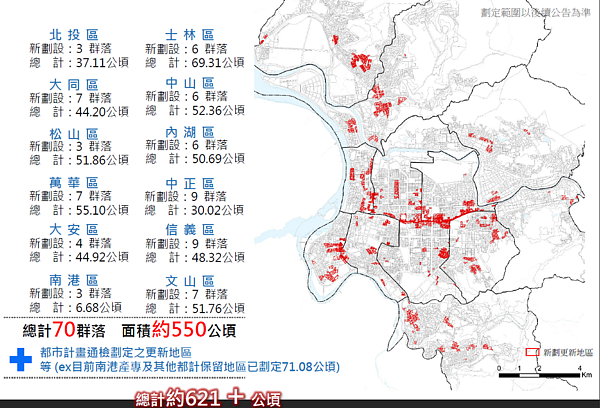Screen dimensions: 600x408
Task: Click the 士林區 district heading
Action: tap(190, 35)
